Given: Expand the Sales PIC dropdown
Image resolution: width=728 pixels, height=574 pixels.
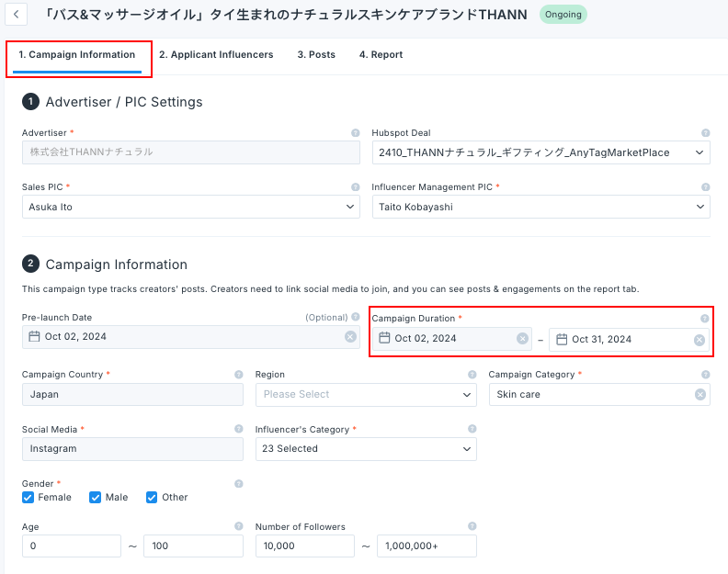Looking at the screenshot, I should pyautogui.click(x=190, y=207).
